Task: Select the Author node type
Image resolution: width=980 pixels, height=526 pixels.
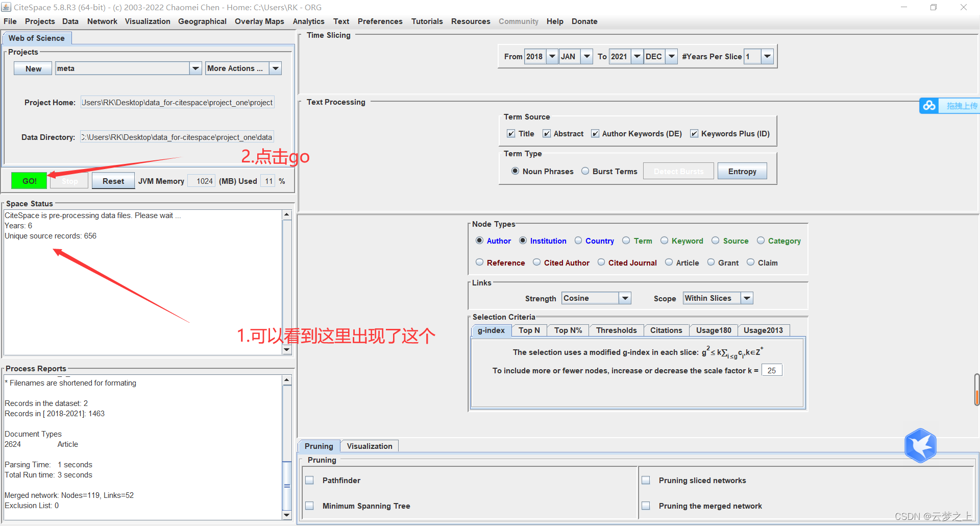Action: tap(479, 241)
